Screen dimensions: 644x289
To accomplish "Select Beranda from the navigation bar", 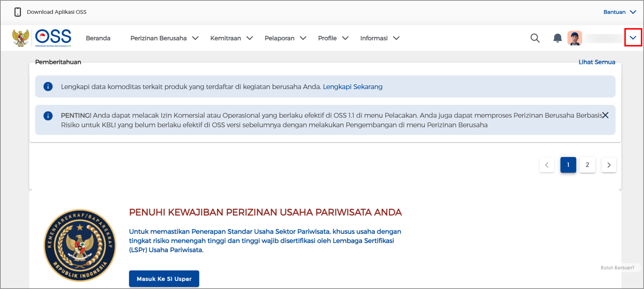I will (x=98, y=38).
